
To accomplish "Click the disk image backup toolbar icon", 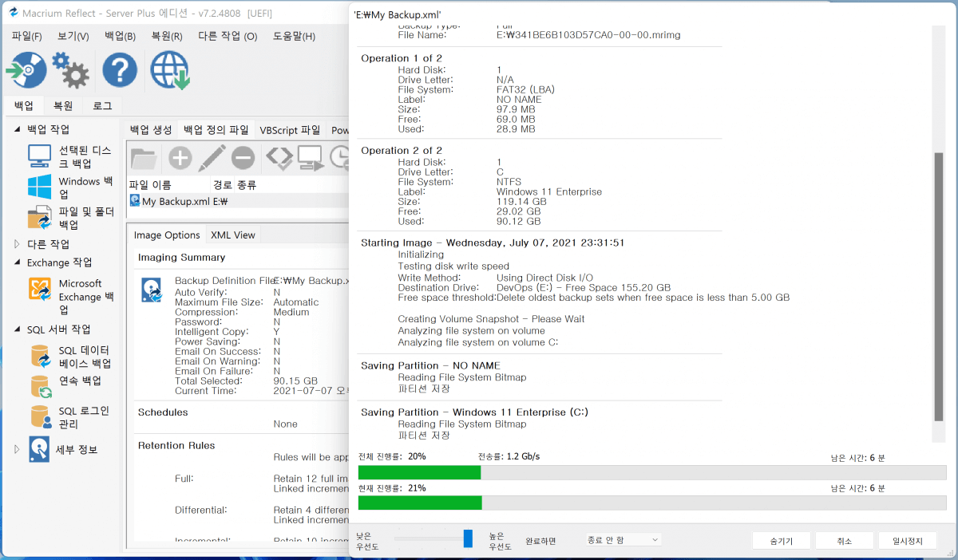I will click(x=26, y=70).
